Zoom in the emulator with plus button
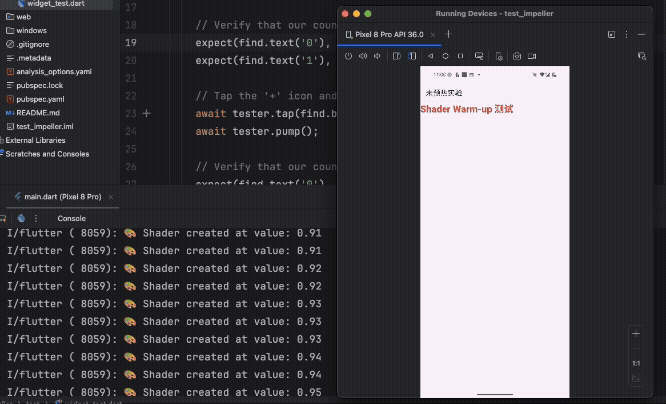This screenshot has height=404, width=666. pyautogui.click(x=636, y=333)
